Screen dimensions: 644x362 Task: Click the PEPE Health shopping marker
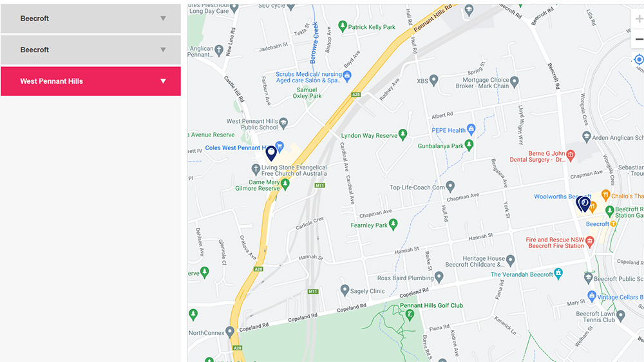point(471,130)
